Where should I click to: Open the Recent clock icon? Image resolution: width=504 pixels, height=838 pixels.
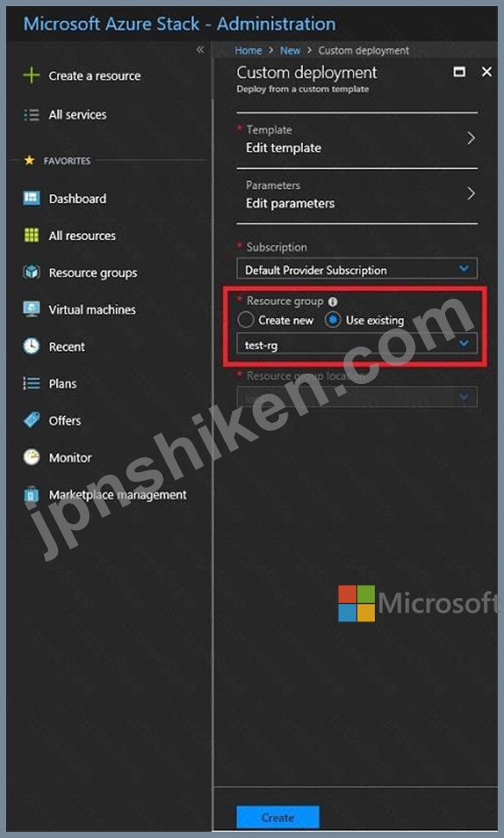tap(31, 347)
